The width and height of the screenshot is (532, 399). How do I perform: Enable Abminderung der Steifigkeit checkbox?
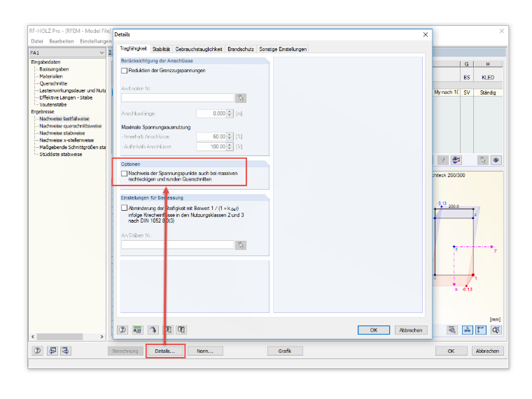point(124,208)
